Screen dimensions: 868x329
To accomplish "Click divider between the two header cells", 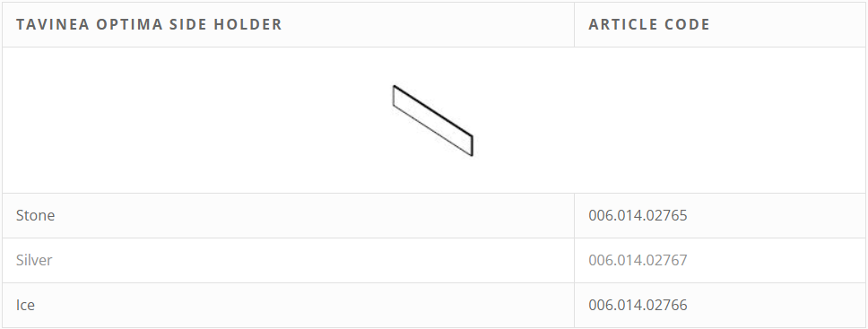I will click(x=574, y=24).
